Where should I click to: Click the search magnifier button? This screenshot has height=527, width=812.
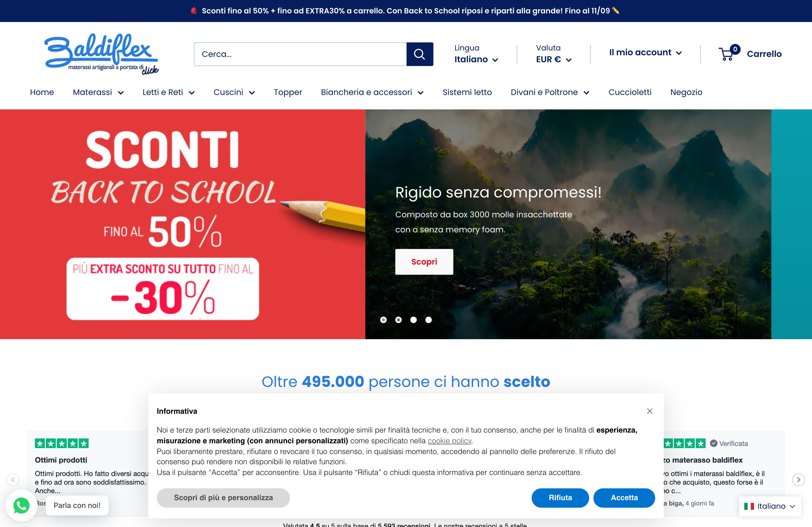[x=420, y=54]
